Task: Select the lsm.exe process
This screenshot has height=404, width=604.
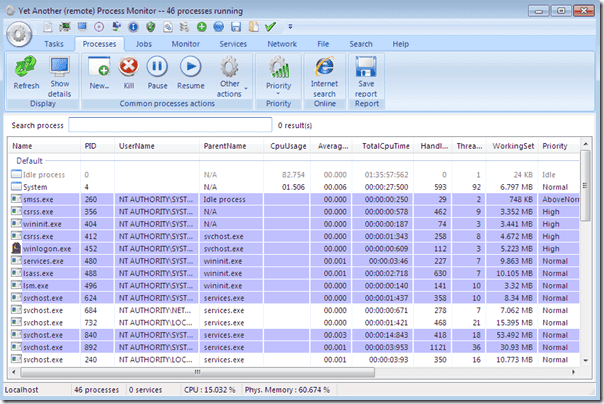Action: (294, 285)
